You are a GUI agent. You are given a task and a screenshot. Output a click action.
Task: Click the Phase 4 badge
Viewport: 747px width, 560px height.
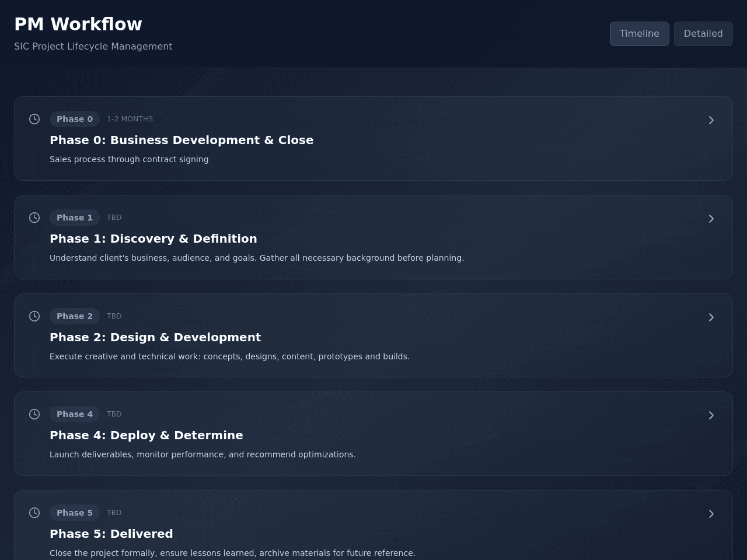coord(75,414)
